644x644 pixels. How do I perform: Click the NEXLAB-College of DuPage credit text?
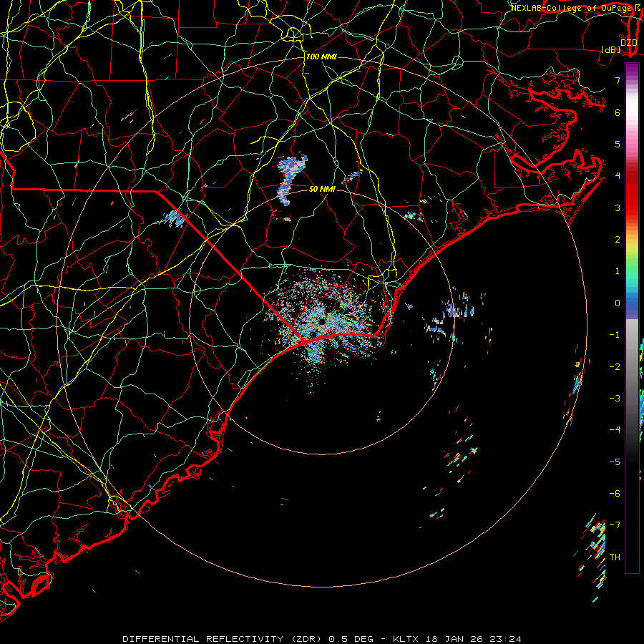click(572, 8)
